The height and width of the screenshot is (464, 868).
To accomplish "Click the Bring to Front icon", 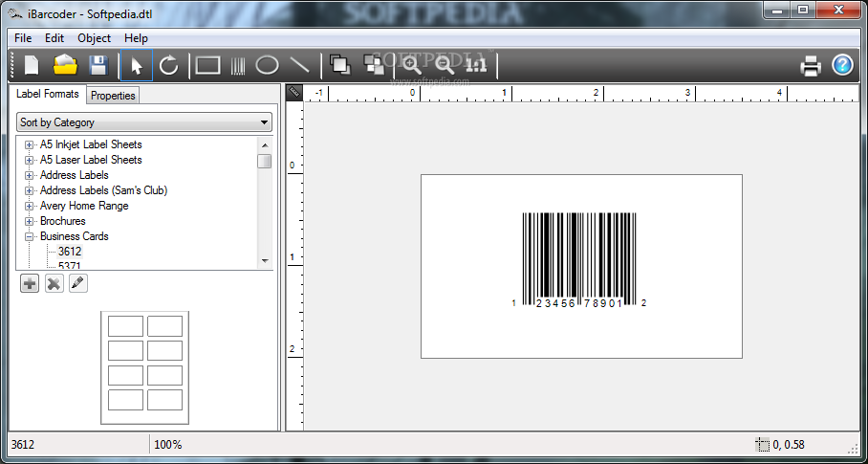I will pos(340,65).
